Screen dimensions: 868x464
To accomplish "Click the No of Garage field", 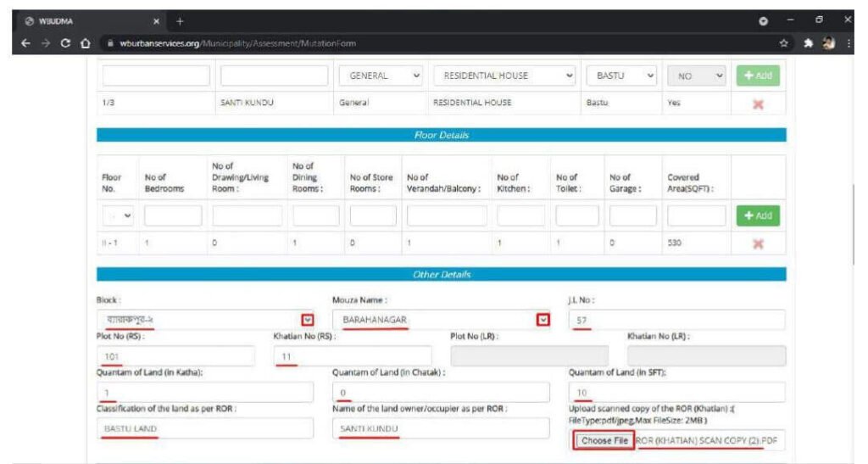I will click(632, 215).
